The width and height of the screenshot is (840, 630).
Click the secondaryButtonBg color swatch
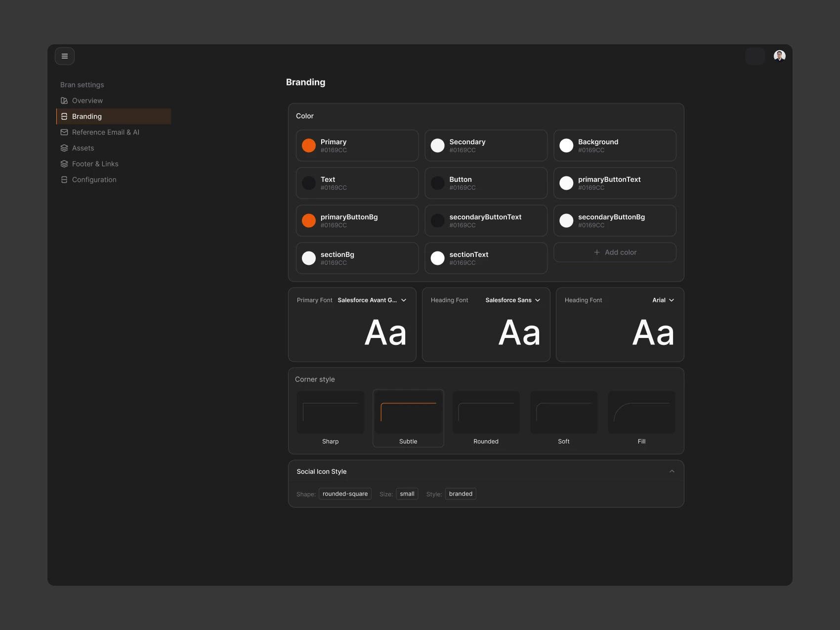(566, 221)
